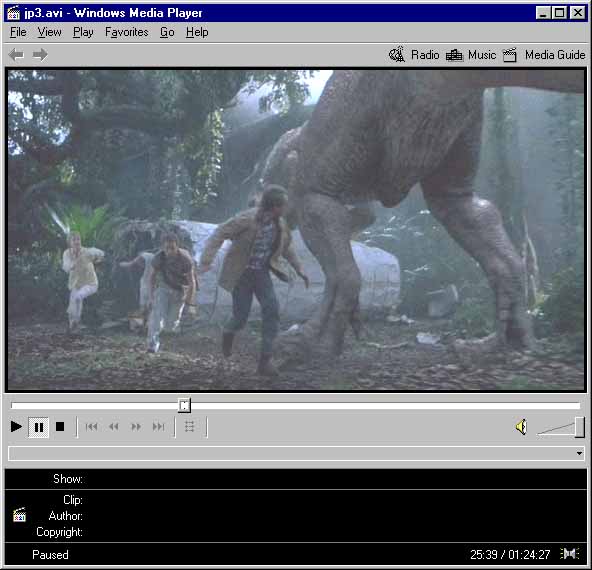Rewind the video

pos(114,427)
